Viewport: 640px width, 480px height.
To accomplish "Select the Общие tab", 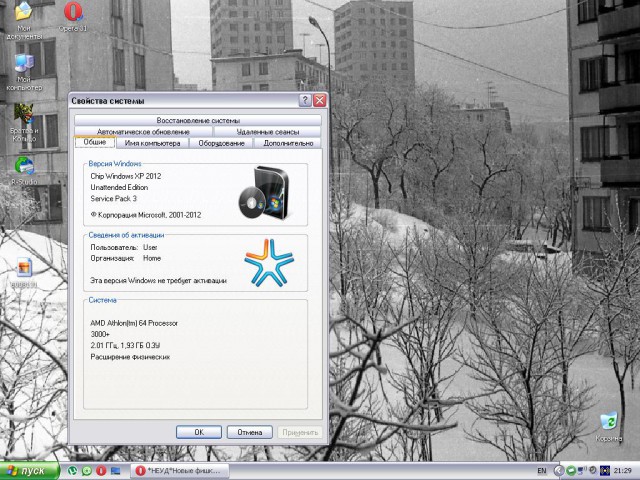I will coord(95,142).
